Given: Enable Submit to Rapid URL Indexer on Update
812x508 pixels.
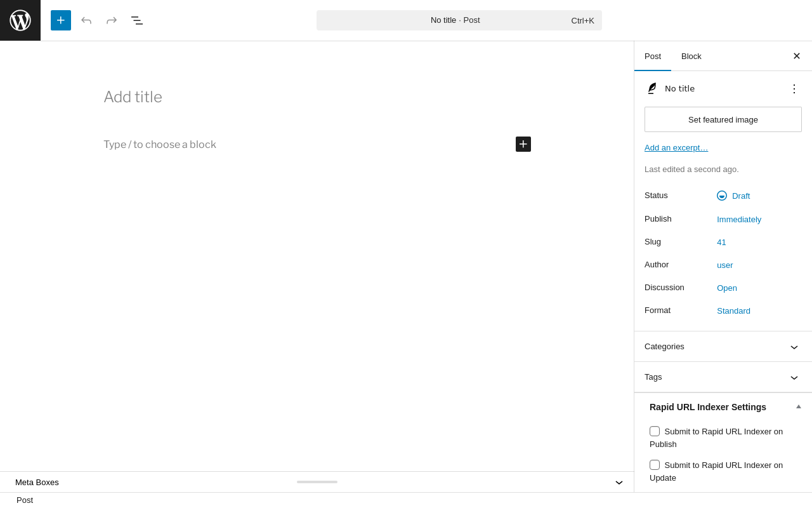Looking at the screenshot, I should click(655, 465).
